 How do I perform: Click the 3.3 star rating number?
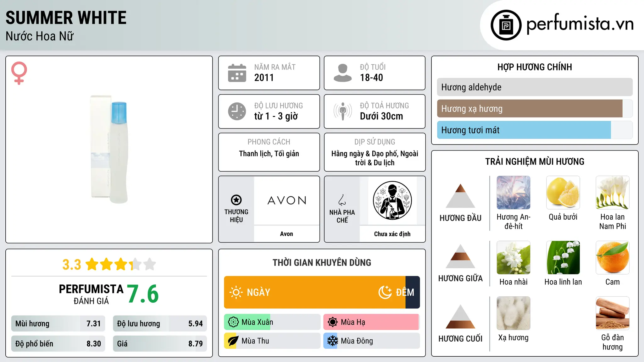click(72, 265)
